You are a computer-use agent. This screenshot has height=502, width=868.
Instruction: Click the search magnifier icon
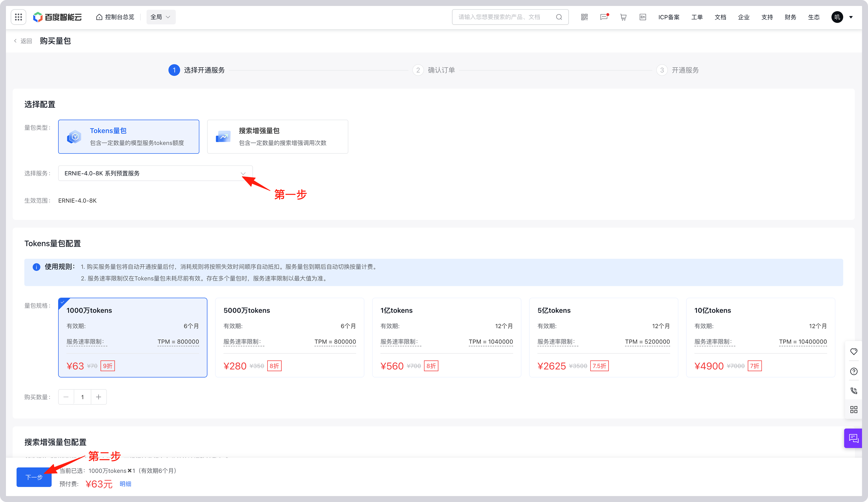[x=559, y=17]
